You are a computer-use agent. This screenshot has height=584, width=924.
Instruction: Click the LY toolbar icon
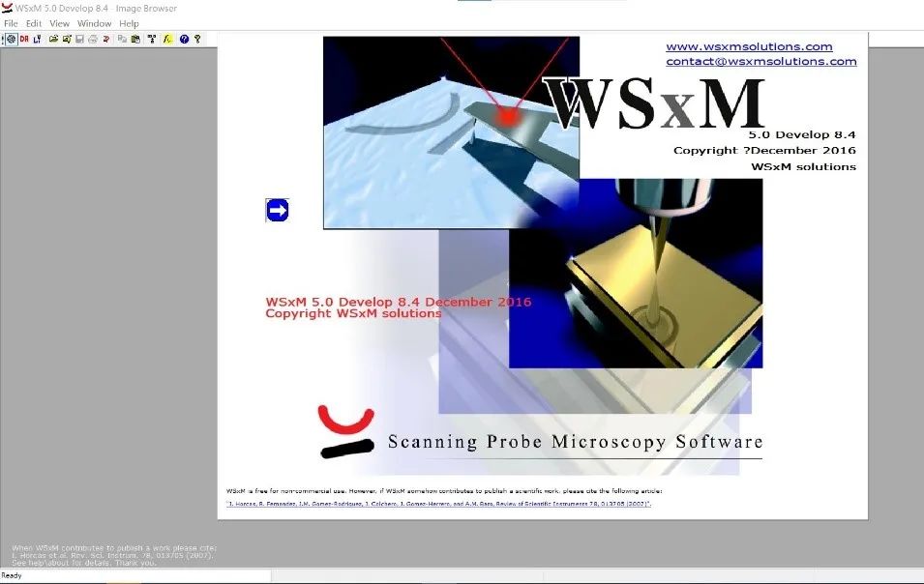[x=37, y=39]
